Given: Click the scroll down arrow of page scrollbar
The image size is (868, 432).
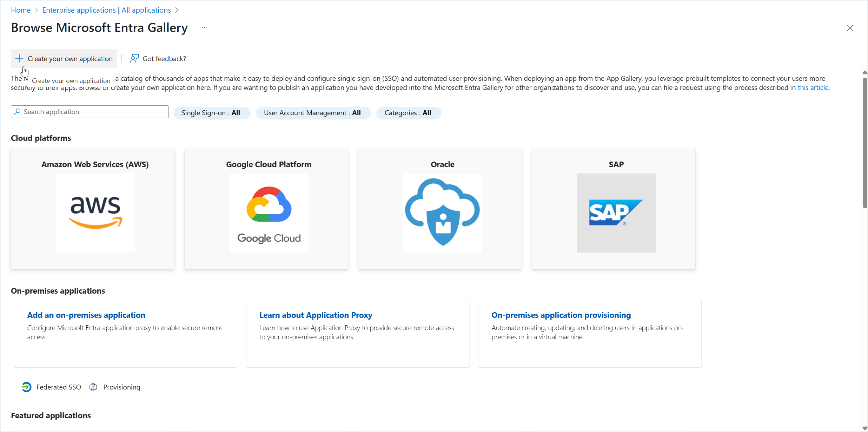Looking at the screenshot, I should click(864, 428).
